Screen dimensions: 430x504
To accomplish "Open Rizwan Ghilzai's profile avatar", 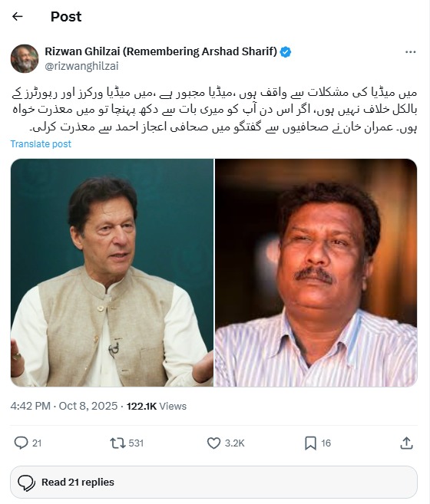I will coord(25,58).
